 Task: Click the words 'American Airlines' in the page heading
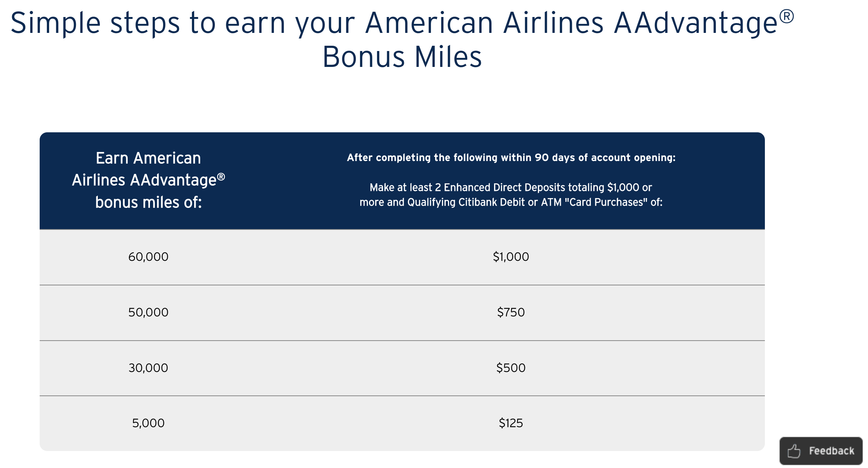(x=484, y=23)
